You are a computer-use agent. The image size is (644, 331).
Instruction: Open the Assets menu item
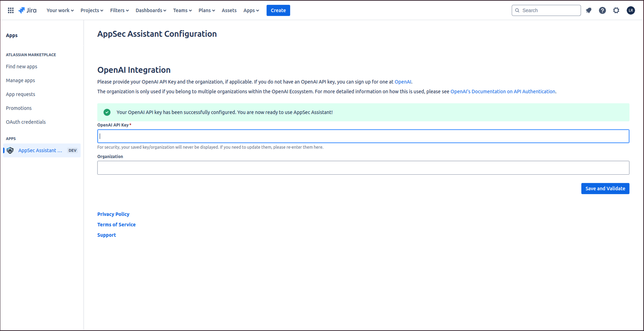229,10
